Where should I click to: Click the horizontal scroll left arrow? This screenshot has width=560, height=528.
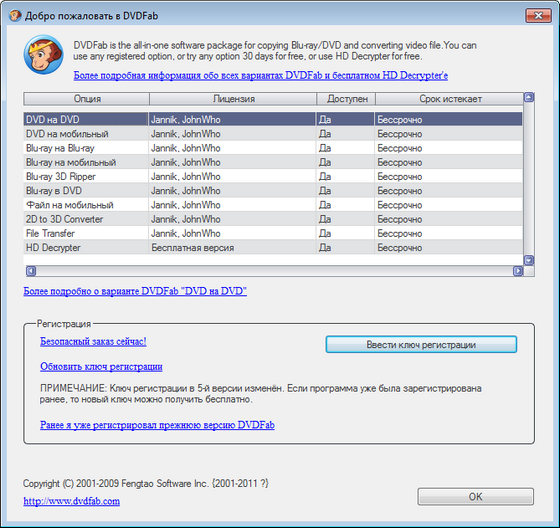coord(31,271)
